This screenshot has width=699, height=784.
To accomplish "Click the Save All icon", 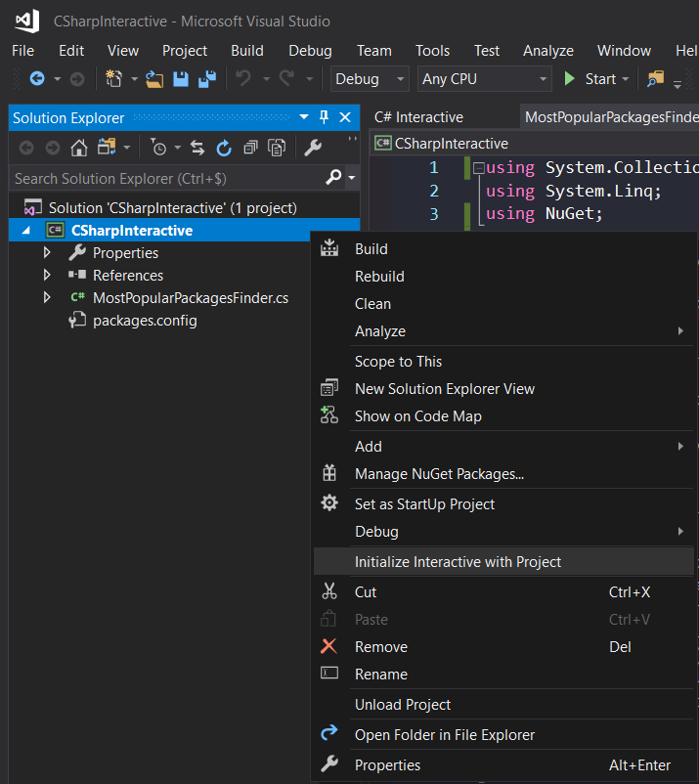I will coord(207,78).
